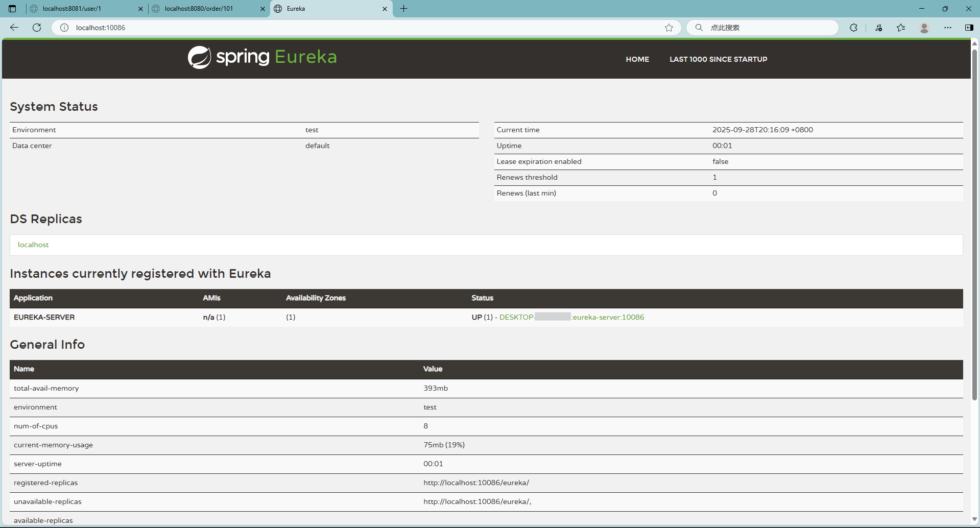
Task: Reload the Eureka page
Action: tap(37, 28)
